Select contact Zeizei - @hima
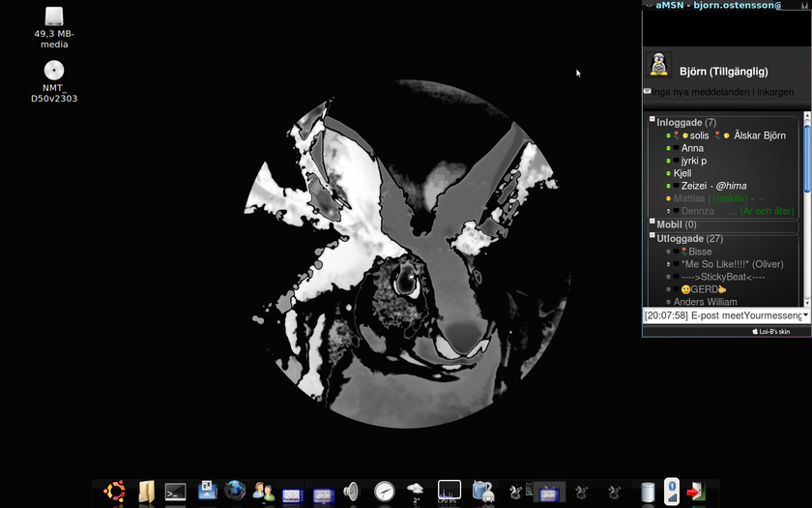This screenshot has height=508, width=812. [713, 186]
